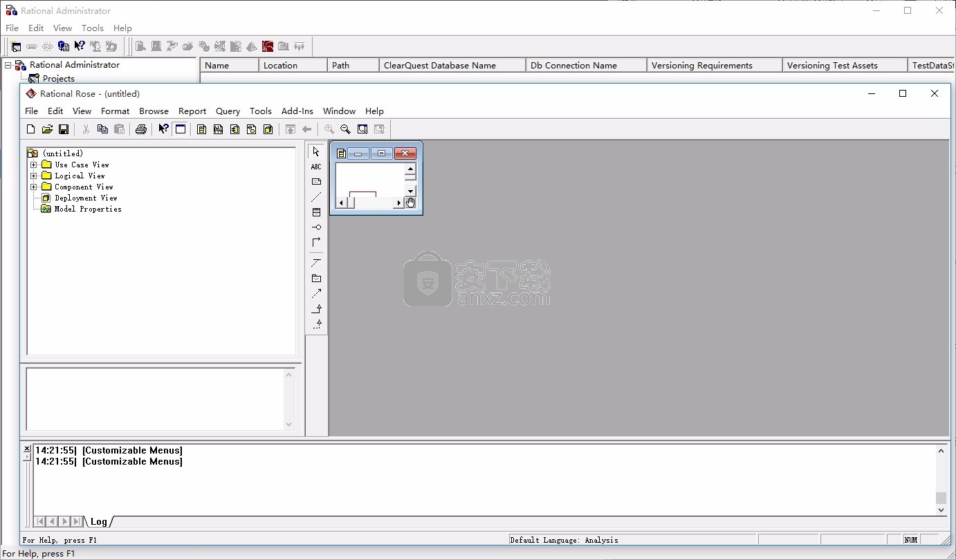Click the Copy icon in Rose toolbar
Screen dimensions: 956x560
(102, 129)
